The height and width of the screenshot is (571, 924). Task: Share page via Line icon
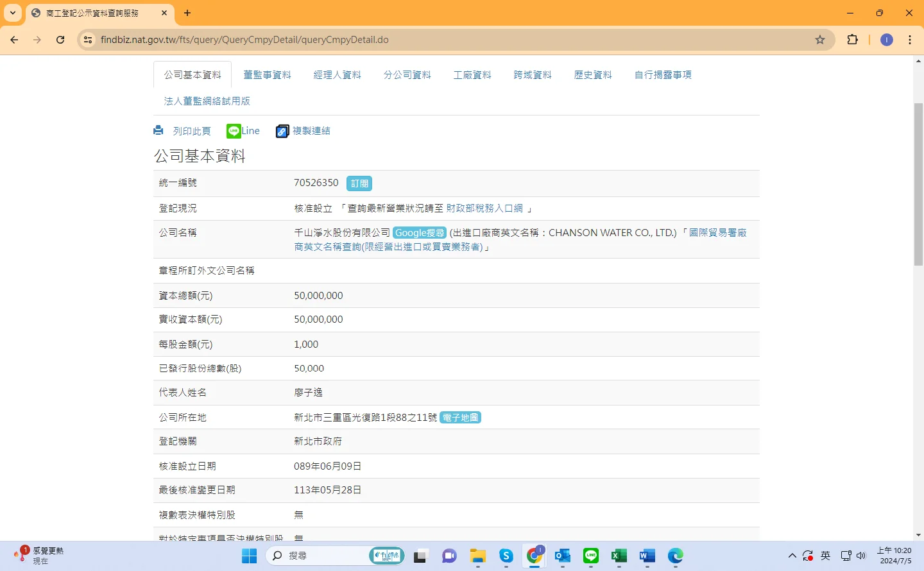(234, 131)
